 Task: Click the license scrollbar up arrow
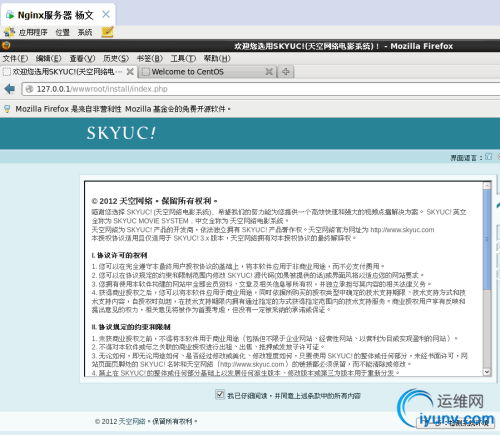coord(487,186)
